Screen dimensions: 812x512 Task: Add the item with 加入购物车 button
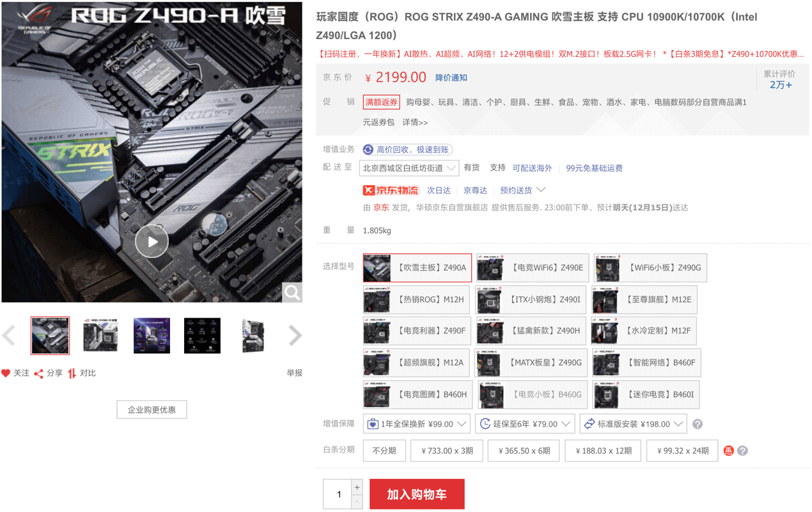417,494
